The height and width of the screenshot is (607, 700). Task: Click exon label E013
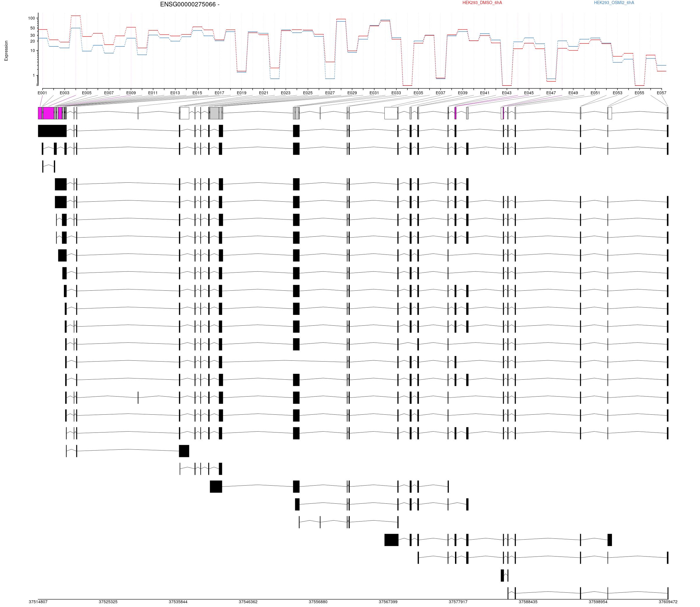[175, 93]
